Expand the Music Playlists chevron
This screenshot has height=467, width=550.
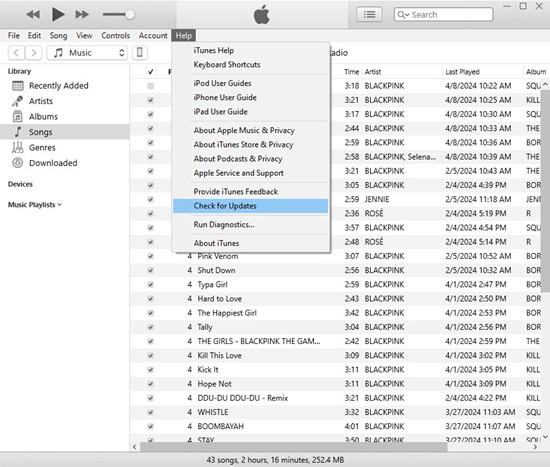(x=60, y=205)
